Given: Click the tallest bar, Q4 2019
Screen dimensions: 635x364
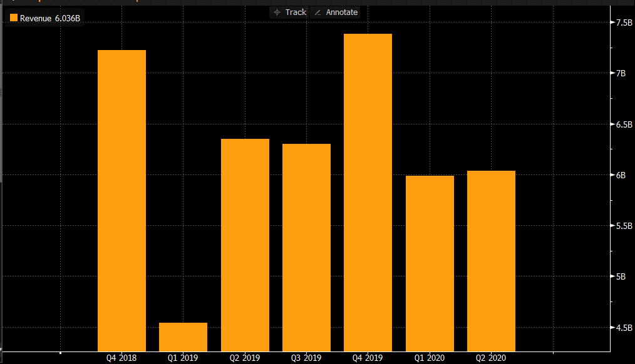Looking at the screenshot, I should tap(368, 192).
